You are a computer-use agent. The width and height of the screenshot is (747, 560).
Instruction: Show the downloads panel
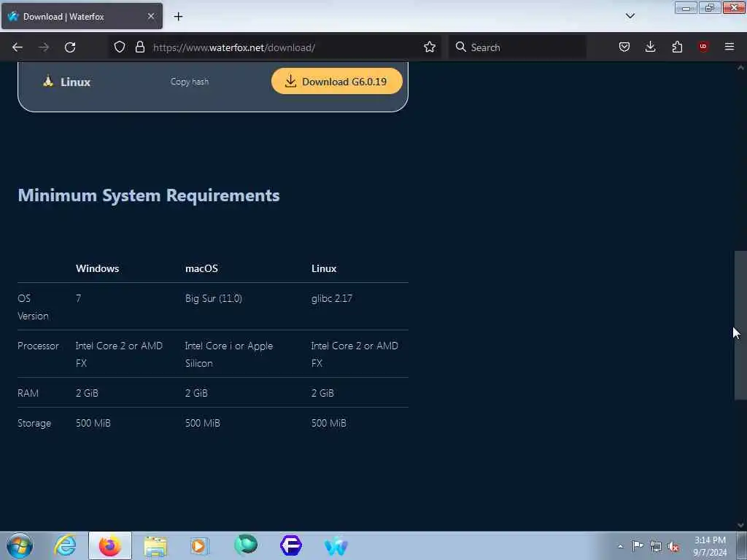pyautogui.click(x=650, y=47)
